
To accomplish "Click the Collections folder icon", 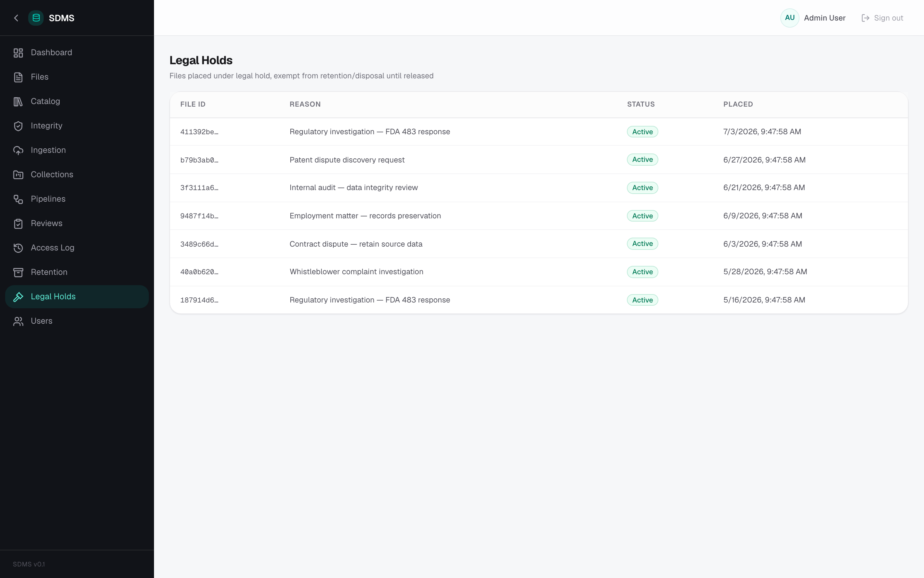I will click(x=18, y=175).
